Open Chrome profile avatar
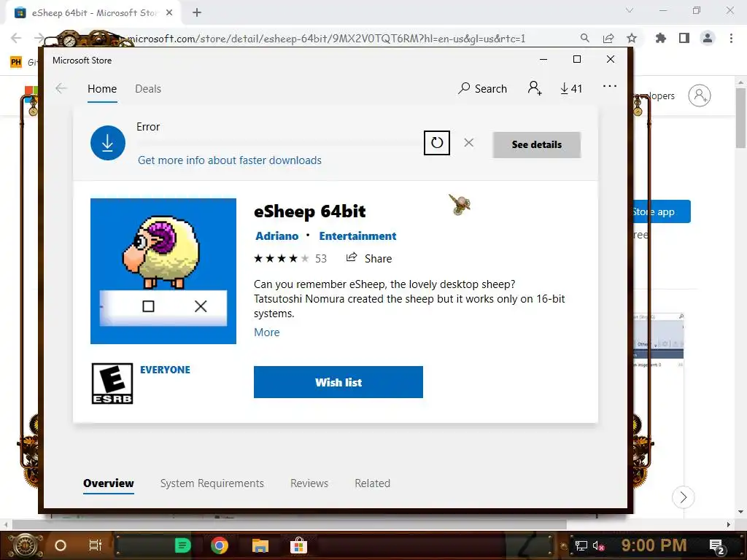 (708, 38)
